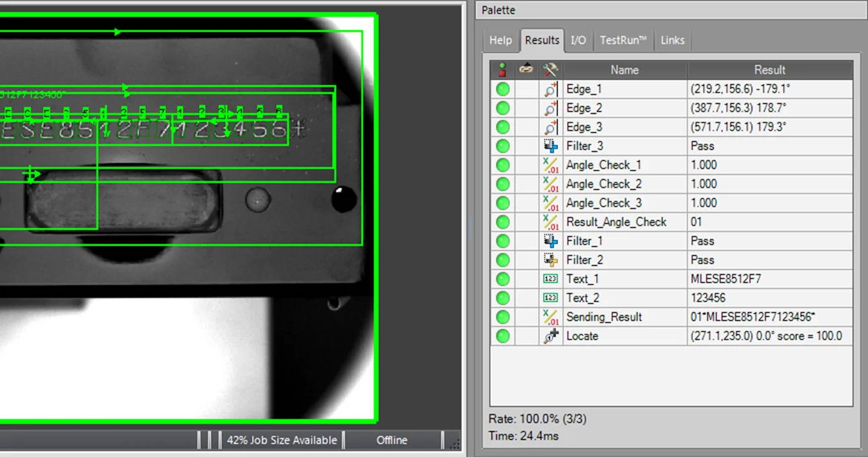Screen dimensions: 868x457
Task: Click the Angle_Check_3 math icon
Action: [550, 203]
